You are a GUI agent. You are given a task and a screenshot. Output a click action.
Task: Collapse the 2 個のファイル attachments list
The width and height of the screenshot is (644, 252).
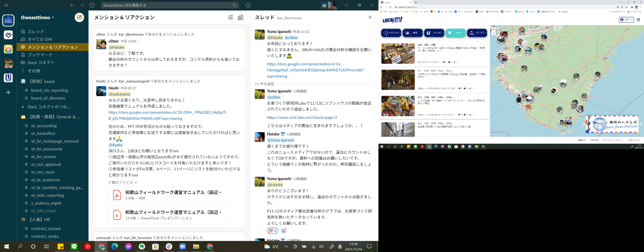tap(122, 182)
